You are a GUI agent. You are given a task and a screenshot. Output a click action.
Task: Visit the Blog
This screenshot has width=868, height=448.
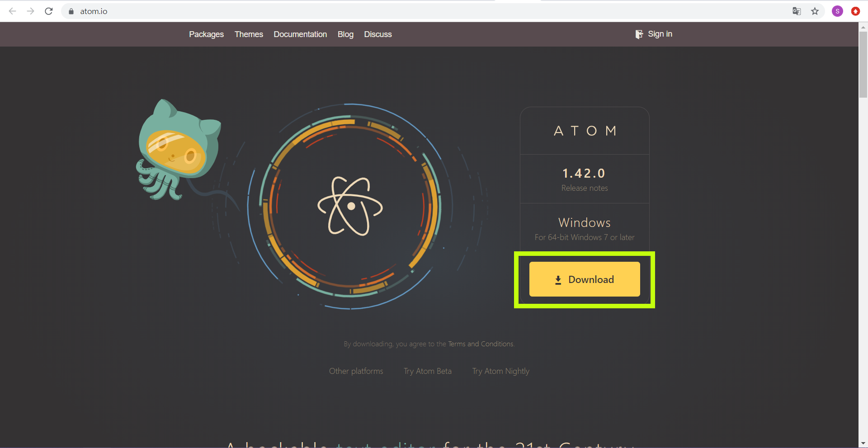coord(345,34)
